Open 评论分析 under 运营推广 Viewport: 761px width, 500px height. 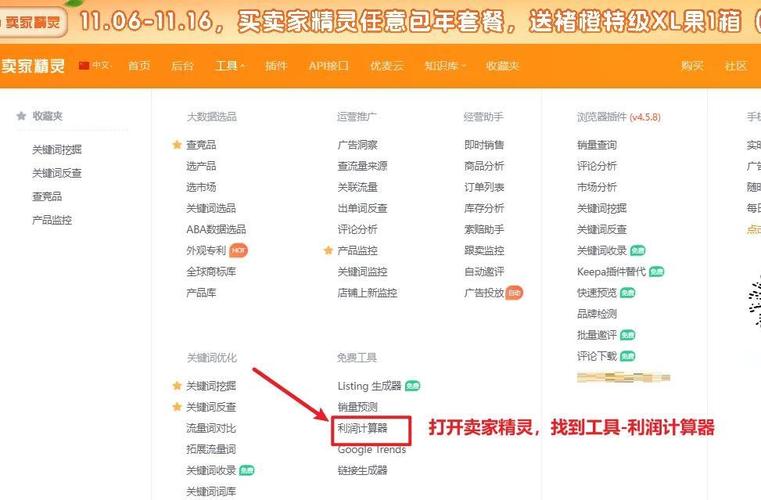[358, 229]
